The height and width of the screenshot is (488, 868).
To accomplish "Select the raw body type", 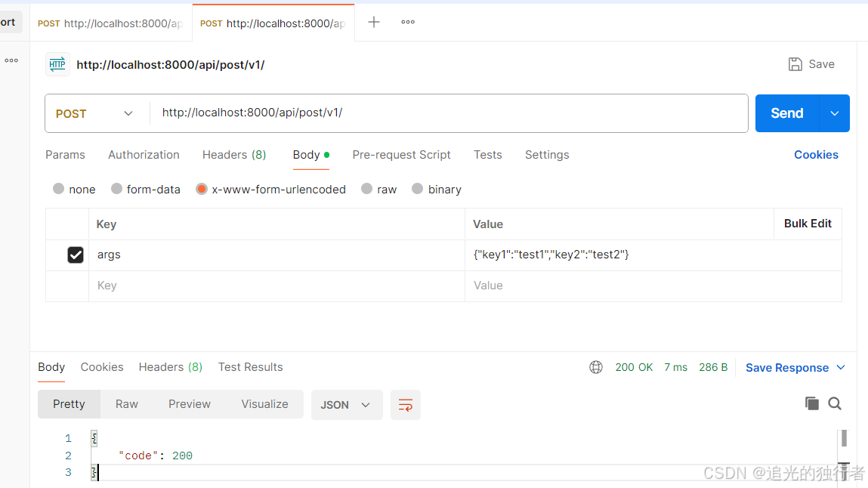I will click(366, 189).
